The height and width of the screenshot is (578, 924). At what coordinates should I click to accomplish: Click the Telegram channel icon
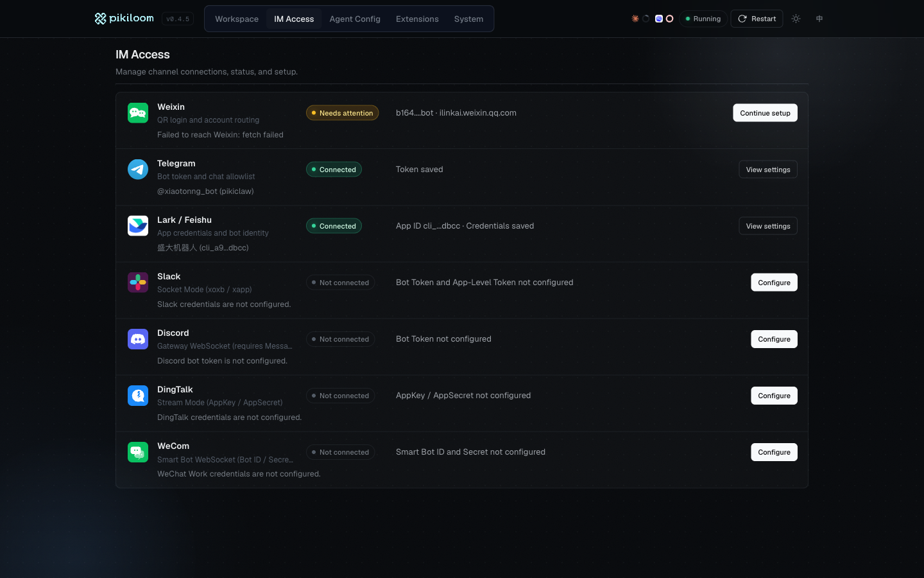click(138, 170)
